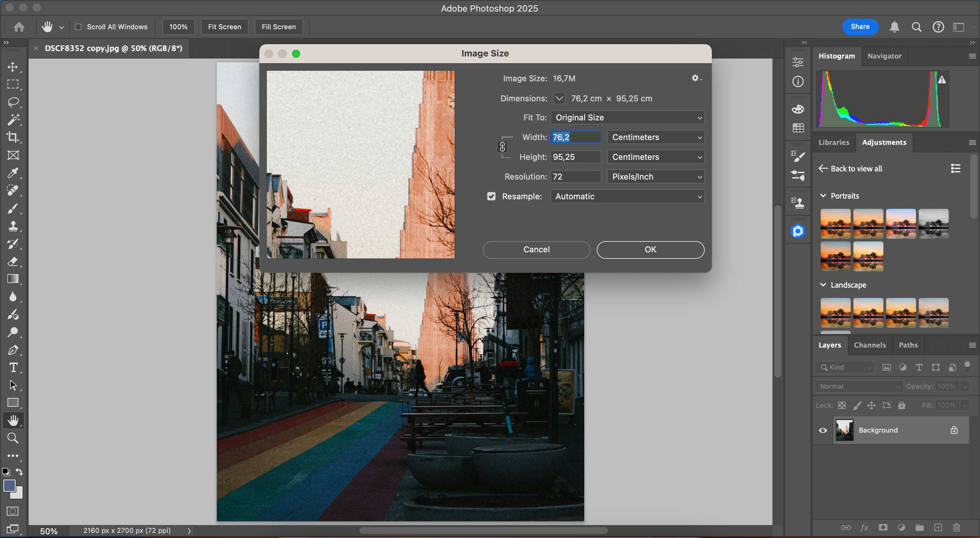Click Cancel to dismiss dialog

[x=537, y=249]
